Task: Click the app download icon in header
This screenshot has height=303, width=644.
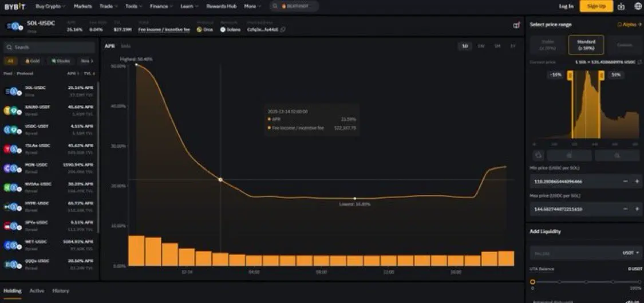Action: [621, 6]
